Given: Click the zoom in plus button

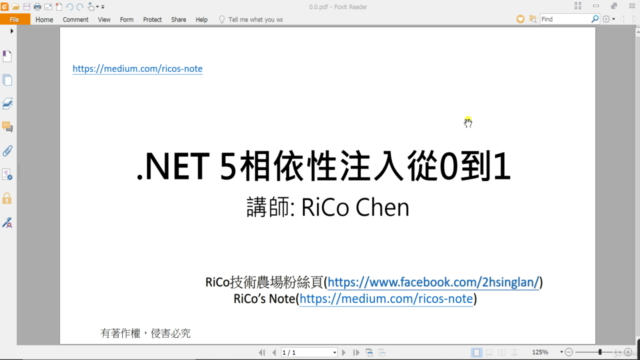Looking at the screenshot, I should click(628, 352).
